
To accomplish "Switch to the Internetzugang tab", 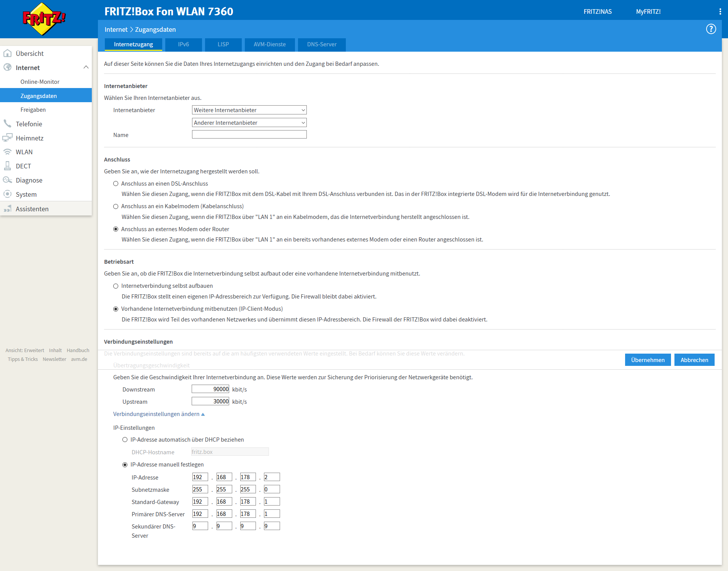I will point(133,44).
